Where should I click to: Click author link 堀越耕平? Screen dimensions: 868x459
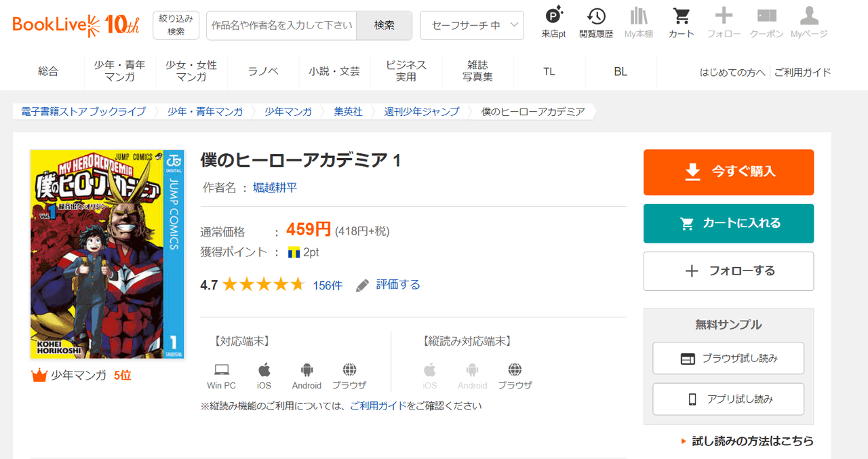[275, 188]
